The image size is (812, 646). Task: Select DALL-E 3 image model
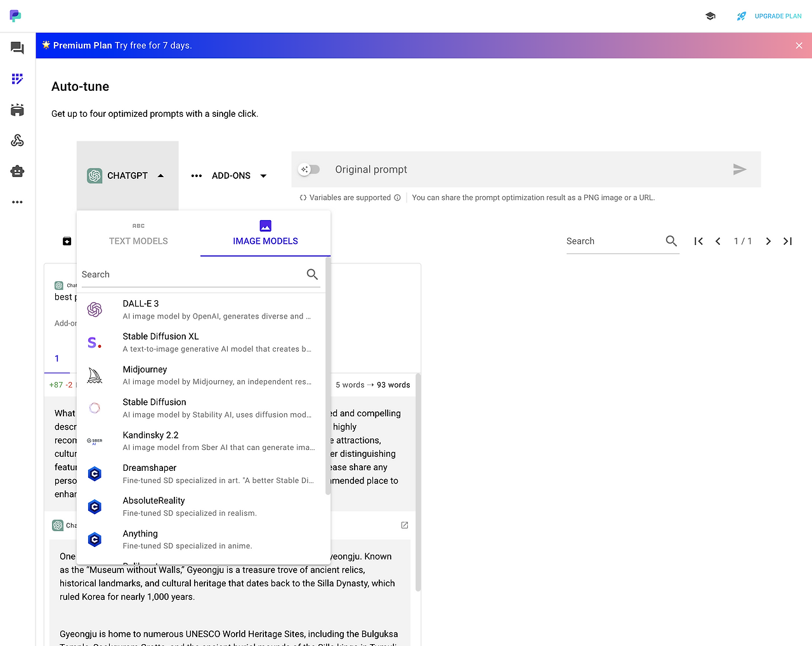point(201,310)
